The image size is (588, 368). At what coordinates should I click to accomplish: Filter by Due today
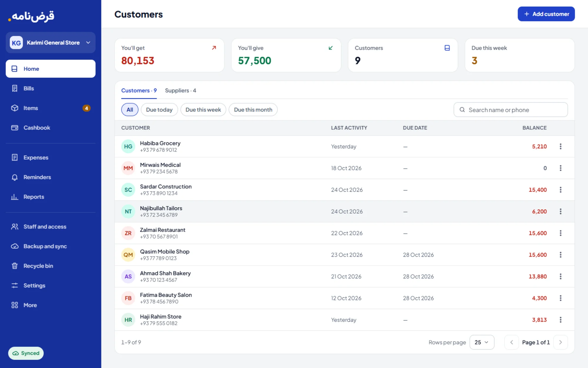coord(159,110)
